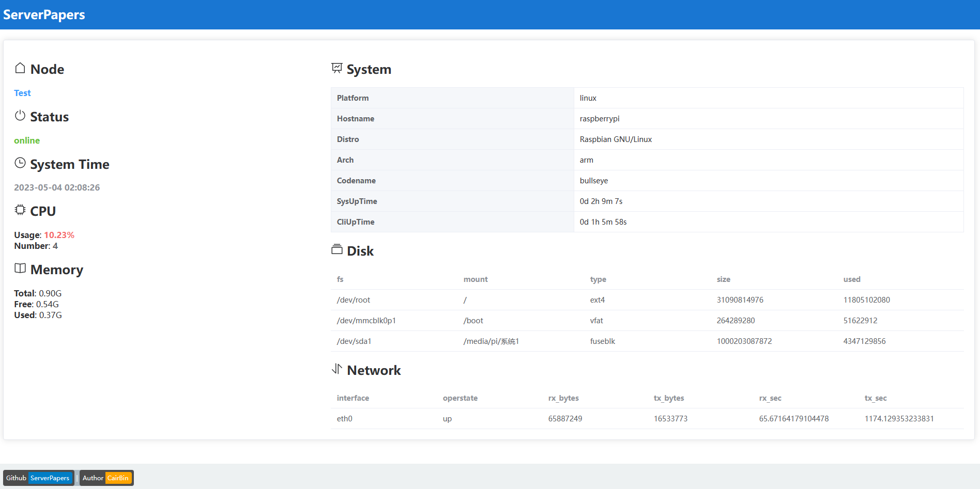Click the Network up-down arrows icon
Image resolution: width=980 pixels, height=489 pixels.
tap(337, 369)
